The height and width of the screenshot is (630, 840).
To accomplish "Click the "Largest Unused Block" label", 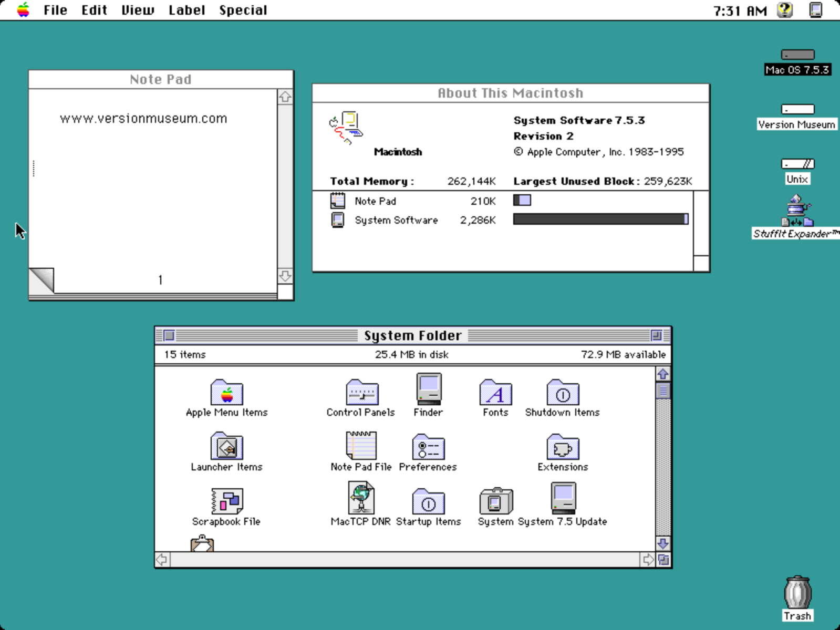I will [x=574, y=181].
